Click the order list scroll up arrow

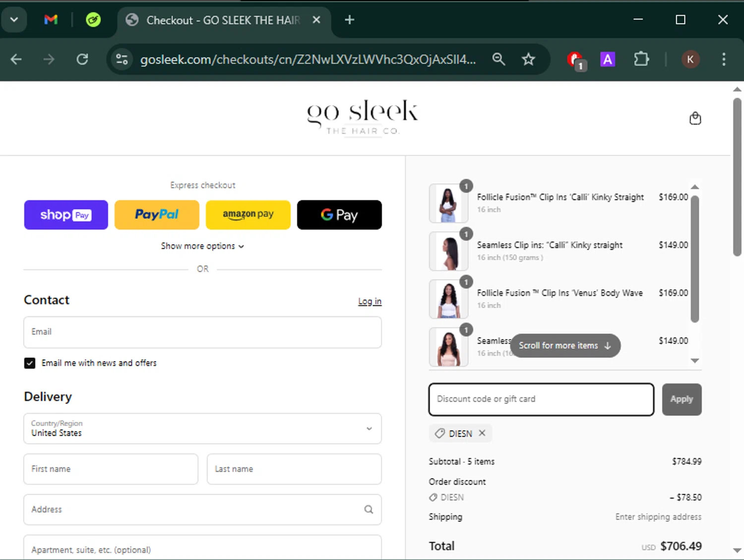(x=695, y=187)
